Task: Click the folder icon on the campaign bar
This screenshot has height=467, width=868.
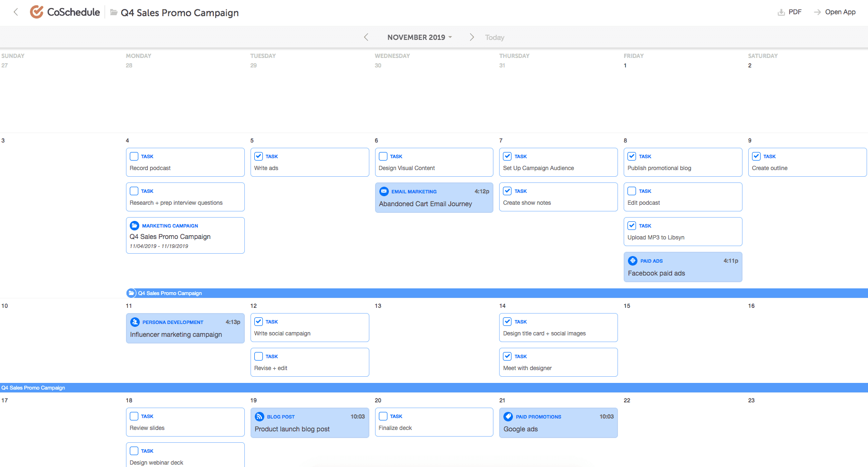Action: pyautogui.click(x=132, y=293)
